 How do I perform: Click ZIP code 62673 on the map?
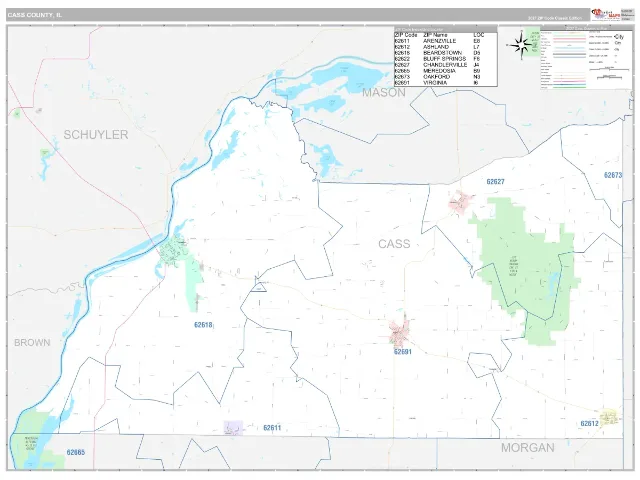click(x=613, y=175)
